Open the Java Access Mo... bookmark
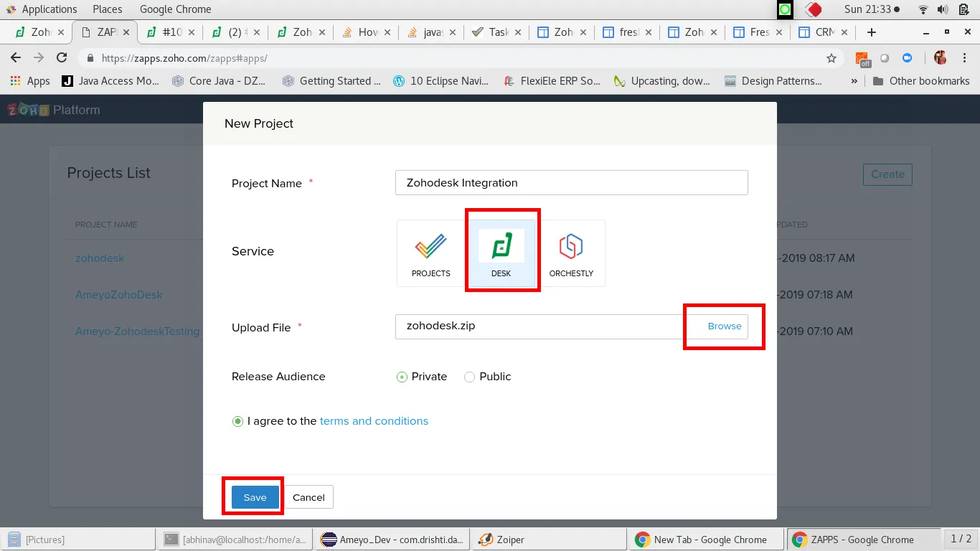This screenshot has width=980, height=551. point(110,81)
